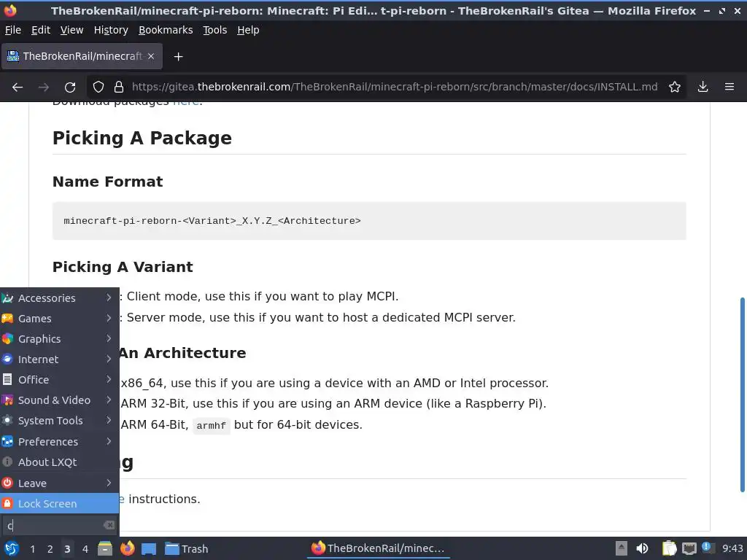
Task: Open the Firefox downloads panel
Action: point(703,87)
